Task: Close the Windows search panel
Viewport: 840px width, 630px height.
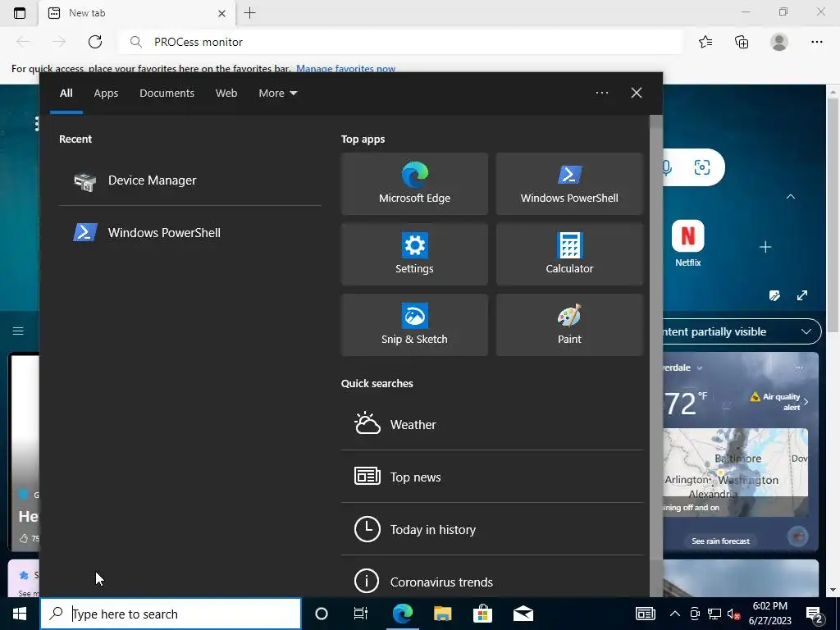Action: (637, 93)
